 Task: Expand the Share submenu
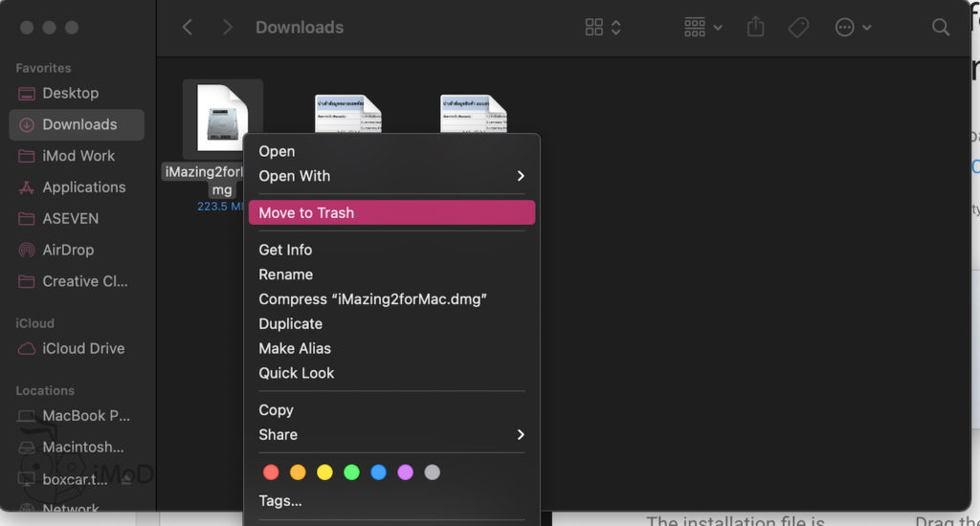[391, 434]
